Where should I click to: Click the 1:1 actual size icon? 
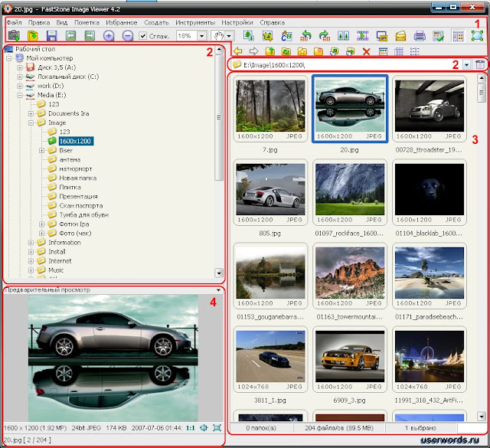190,427
